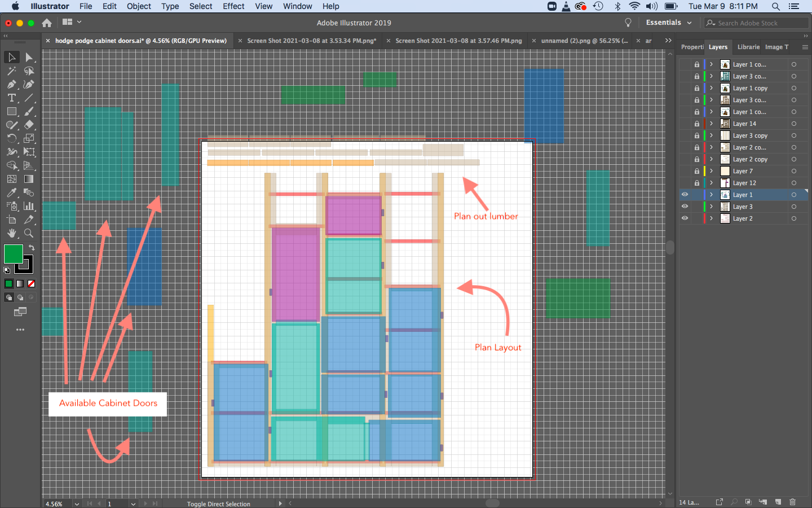Select the Gradient tool
812x508 pixels.
29,179
